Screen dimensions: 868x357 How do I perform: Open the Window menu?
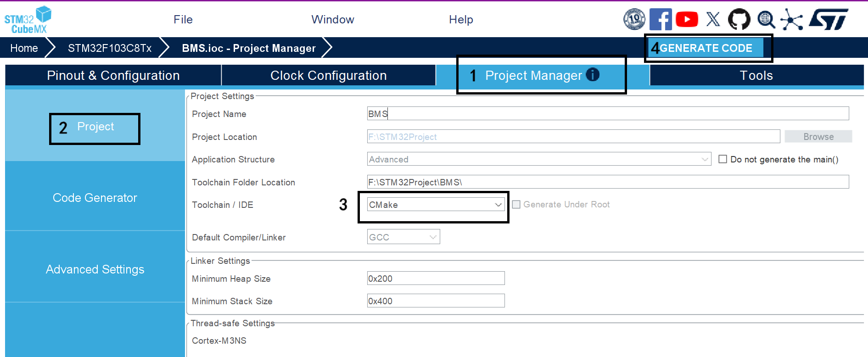(333, 20)
